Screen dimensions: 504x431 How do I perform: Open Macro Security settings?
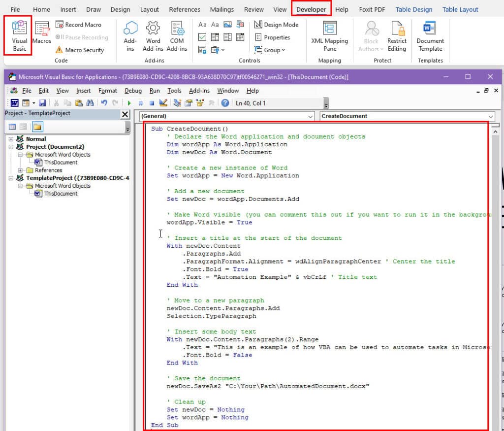pos(80,50)
